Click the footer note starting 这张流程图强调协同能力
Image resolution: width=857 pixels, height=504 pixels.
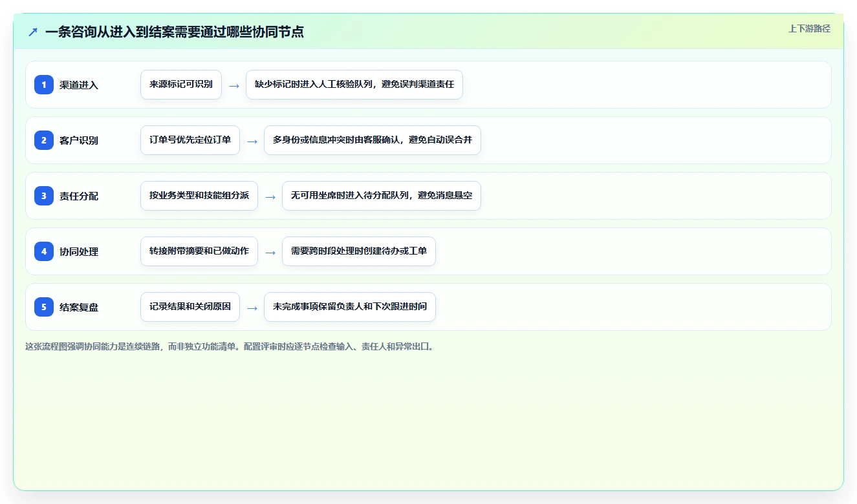[x=230, y=346]
